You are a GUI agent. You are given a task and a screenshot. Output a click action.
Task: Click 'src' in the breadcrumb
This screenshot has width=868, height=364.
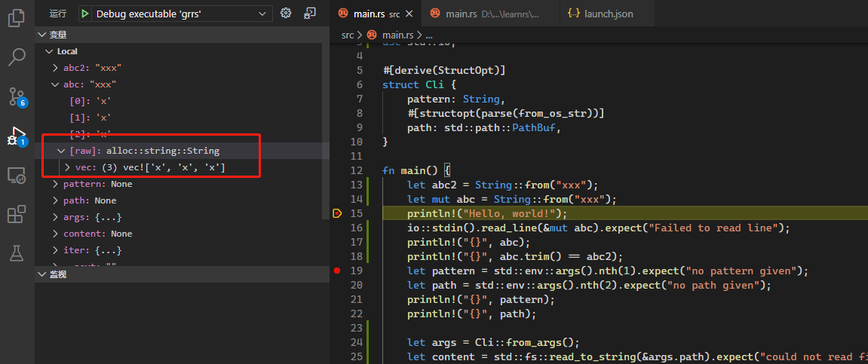point(348,35)
